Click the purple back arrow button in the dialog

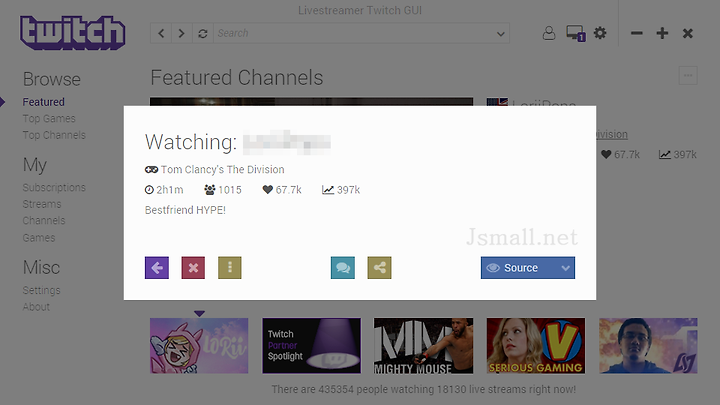[x=157, y=268]
